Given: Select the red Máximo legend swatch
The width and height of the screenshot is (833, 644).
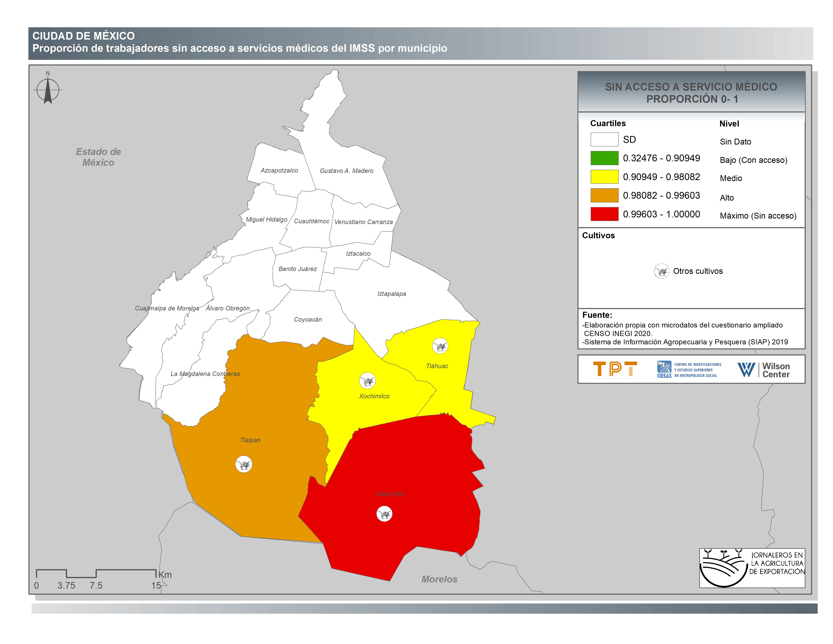Looking at the screenshot, I should pos(604,214).
